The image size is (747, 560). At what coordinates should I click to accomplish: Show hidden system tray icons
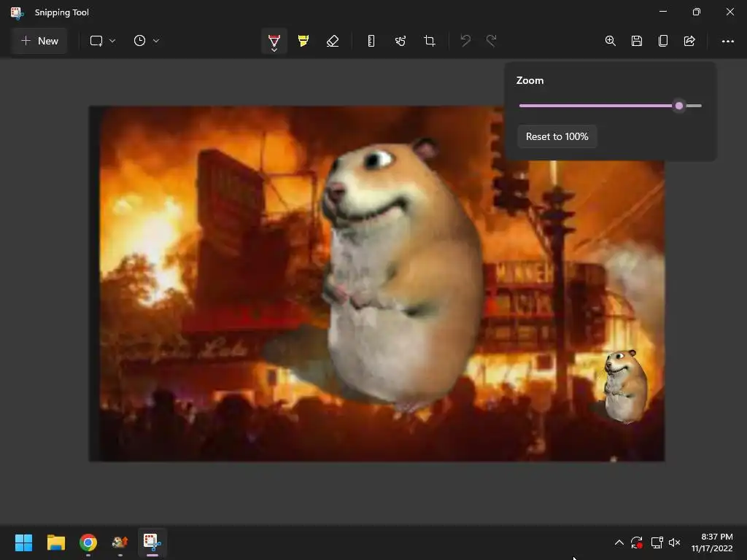(x=619, y=542)
